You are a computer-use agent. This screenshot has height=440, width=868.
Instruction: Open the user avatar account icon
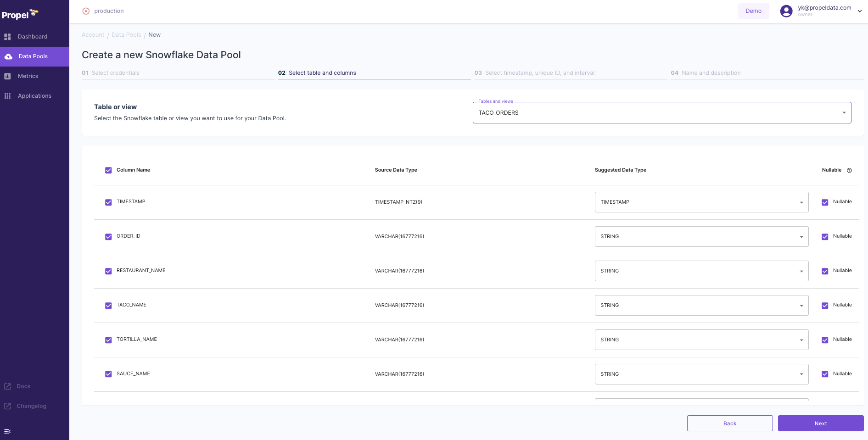786,11
